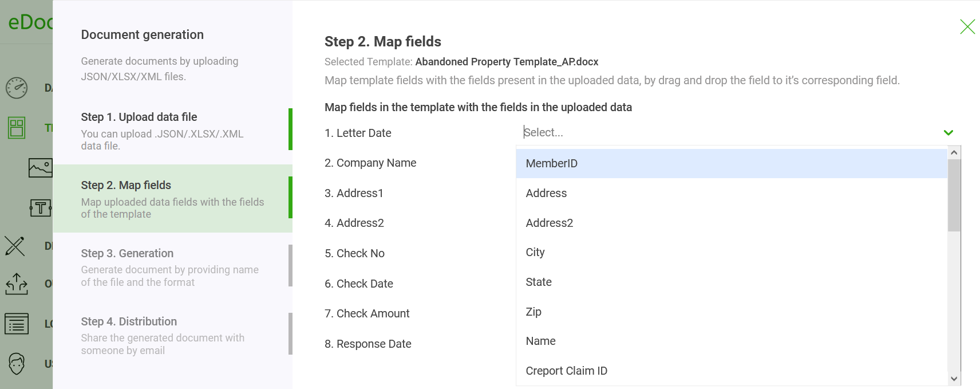Open the upload tray arrows icon
The width and height of the screenshot is (980, 389).
point(17,284)
